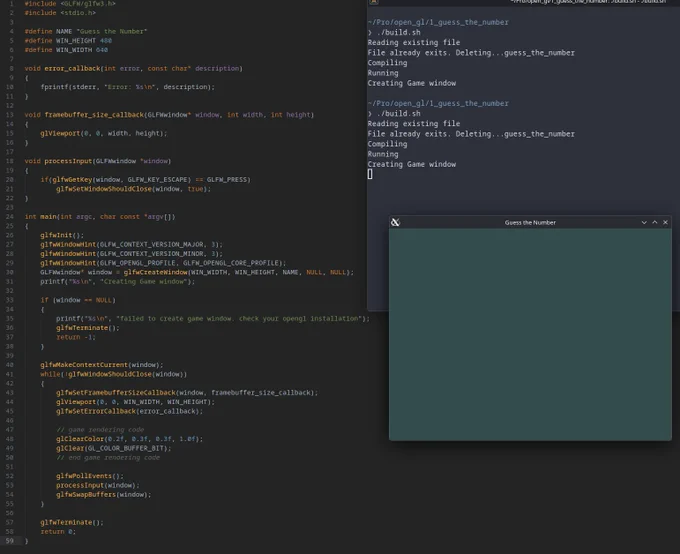Click 'error_callback' function name on line 8
The image size is (680, 554).
(x=72, y=69)
